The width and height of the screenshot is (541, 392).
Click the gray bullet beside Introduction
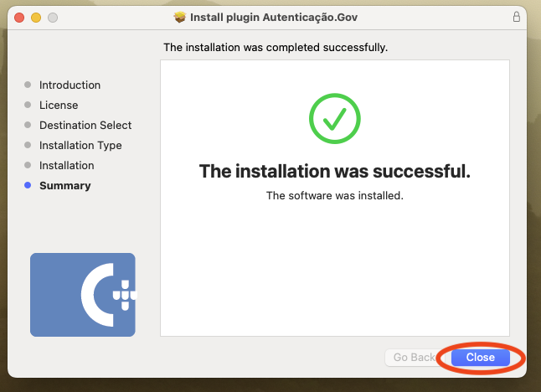point(28,85)
